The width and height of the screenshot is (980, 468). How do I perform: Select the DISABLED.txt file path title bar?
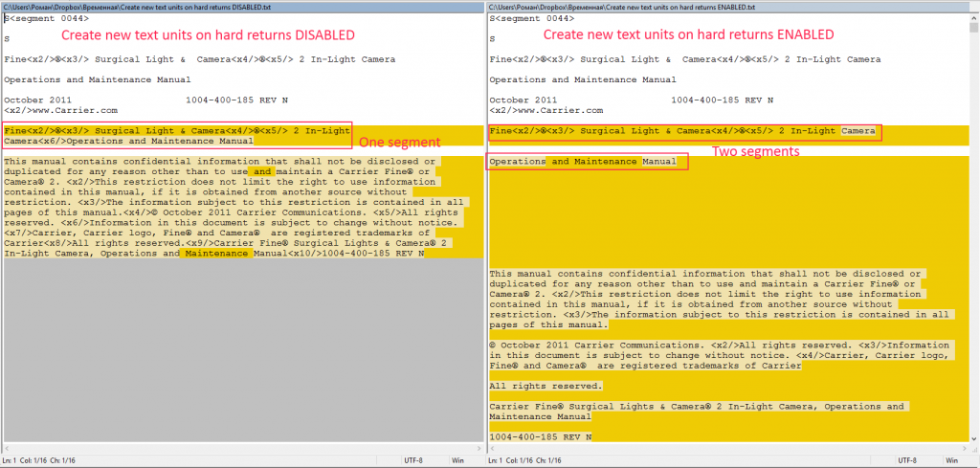243,7
